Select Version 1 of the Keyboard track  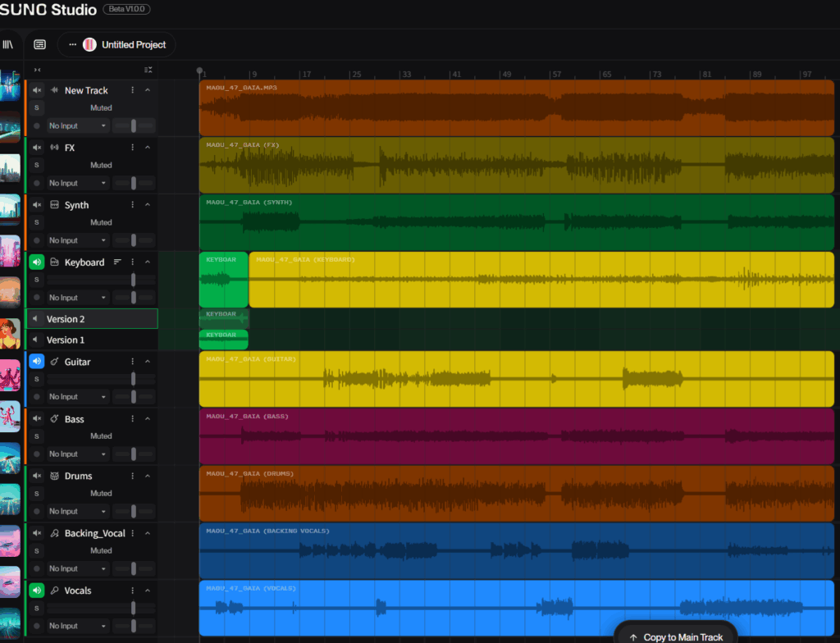point(66,340)
